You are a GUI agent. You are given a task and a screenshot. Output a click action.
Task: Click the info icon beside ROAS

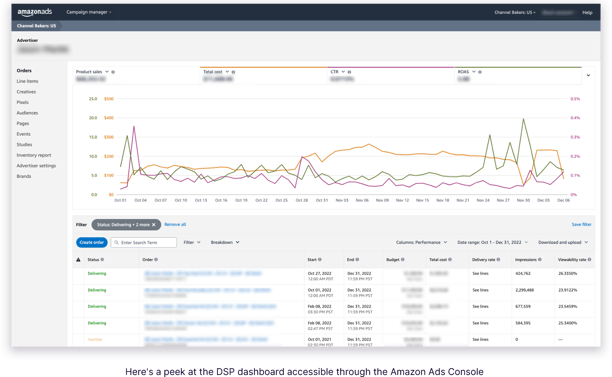tap(480, 72)
